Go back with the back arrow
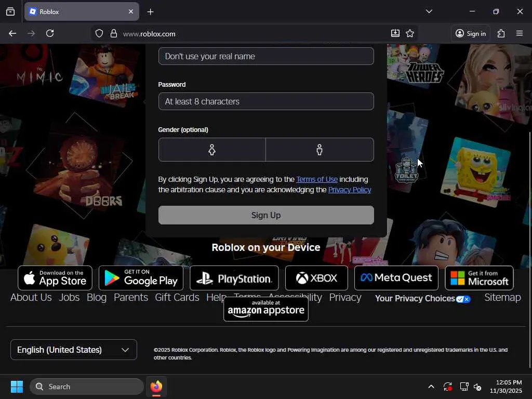 click(12, 33)
